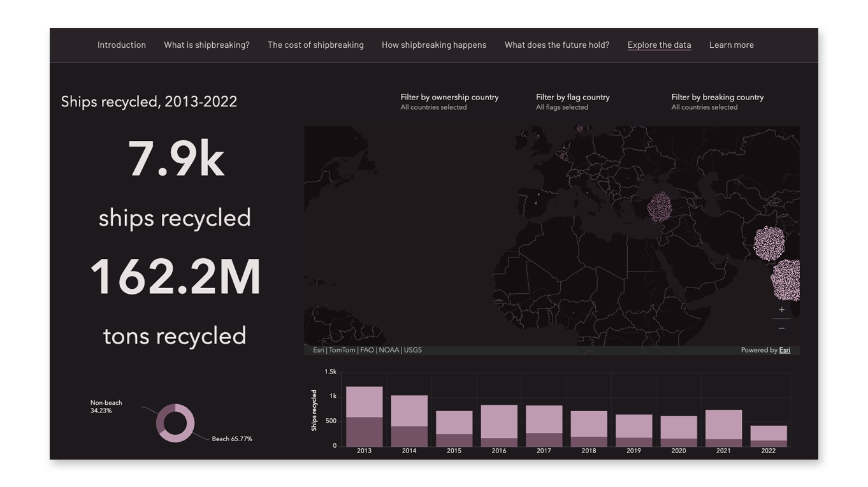Follow the Esri link in map attribution
The height and width of the screenshot is (487, 868).
point(785,350)
